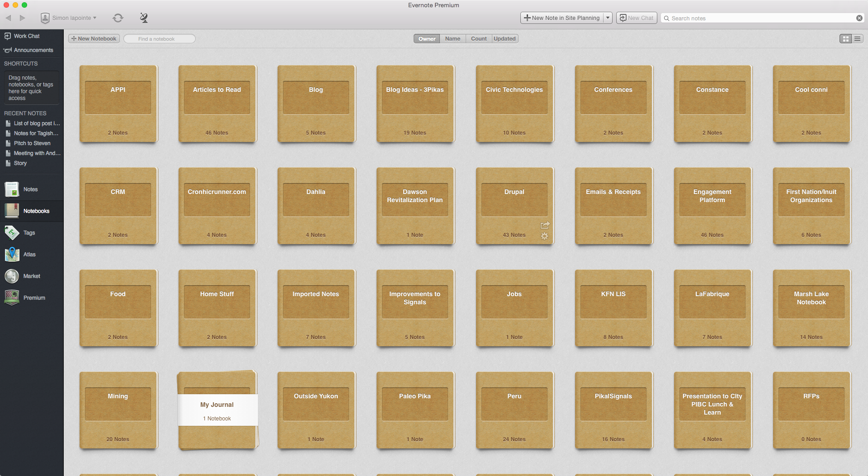The image size is (868, 476).
Task: Open the Cool conni notebook
Action: click(x=811, y=104)
